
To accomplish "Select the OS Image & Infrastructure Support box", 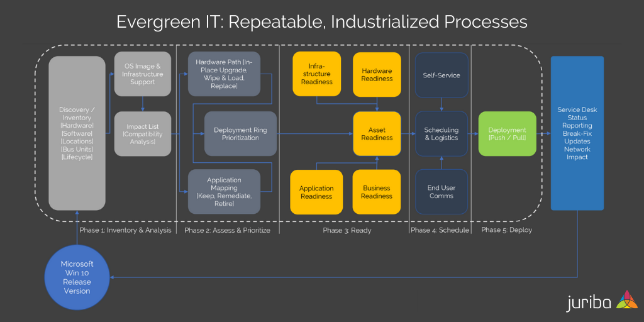I will point(142,74).
